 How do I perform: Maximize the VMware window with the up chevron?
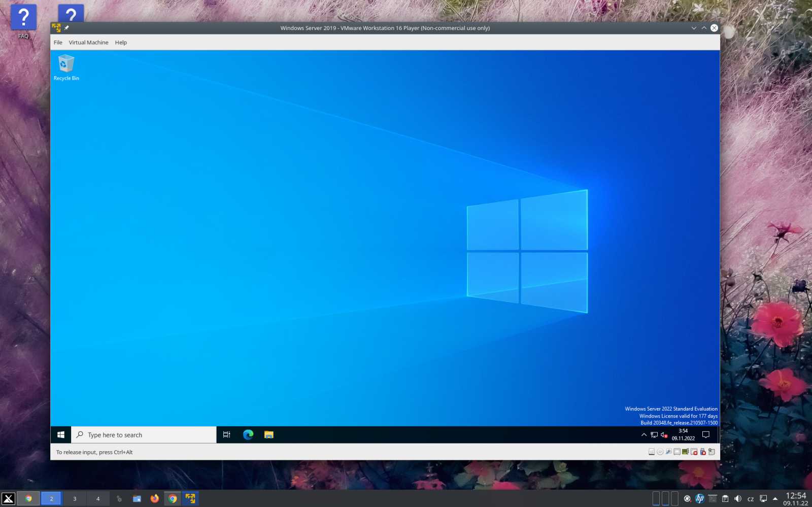pyautogui.click(x=704, y=28)
